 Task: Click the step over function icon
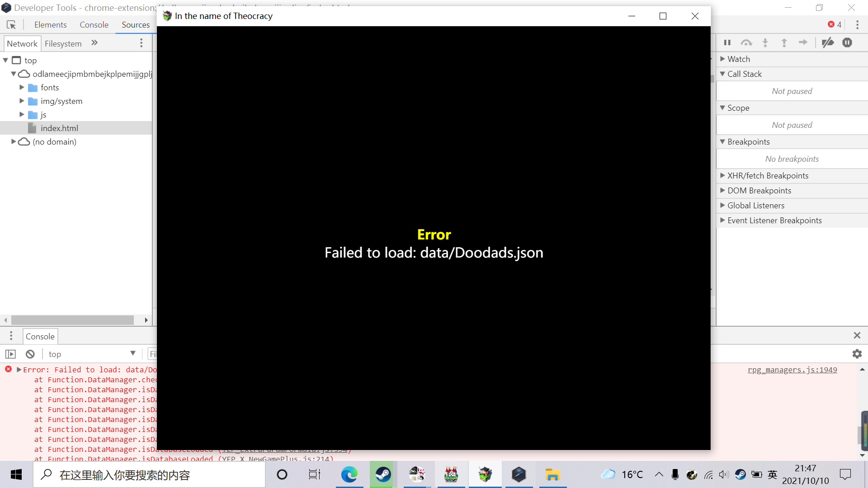(746, 42)
